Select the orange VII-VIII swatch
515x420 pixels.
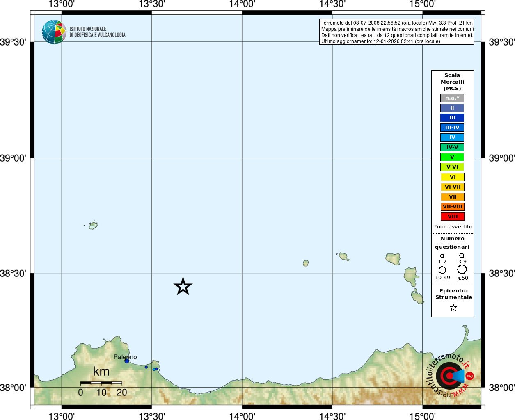click(x=452, y=207)
